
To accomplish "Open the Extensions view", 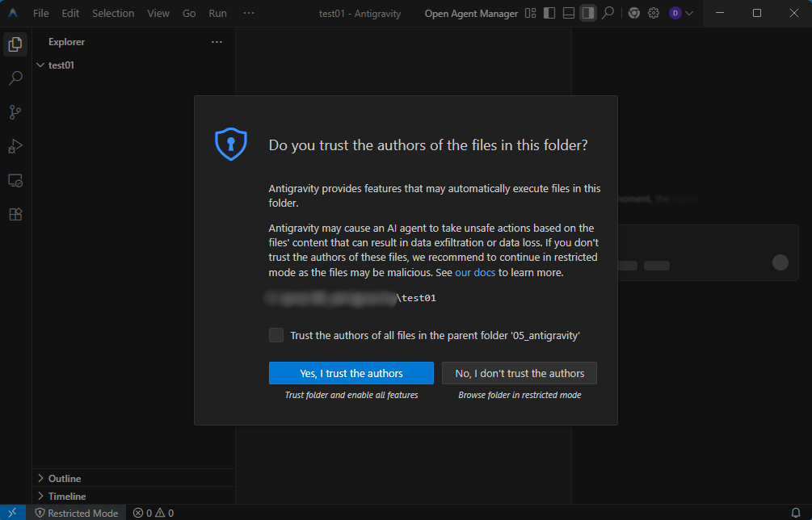I will [15, 214].
